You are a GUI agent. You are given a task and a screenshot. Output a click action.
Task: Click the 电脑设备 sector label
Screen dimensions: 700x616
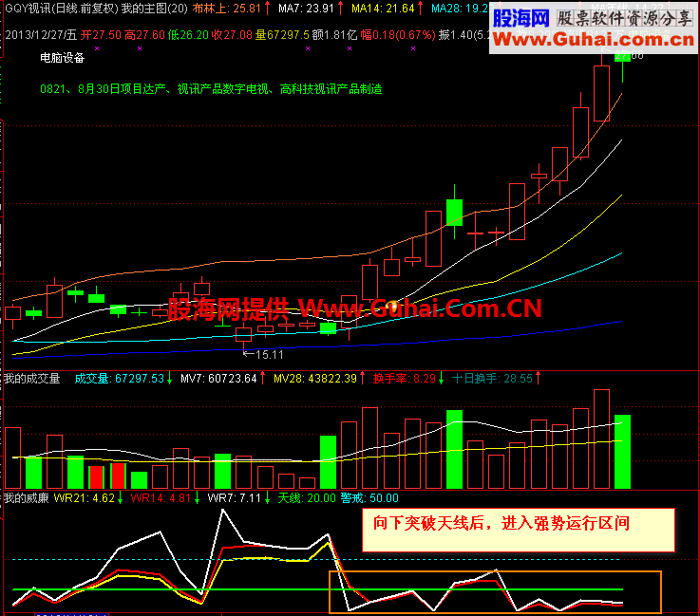(63, 58)
